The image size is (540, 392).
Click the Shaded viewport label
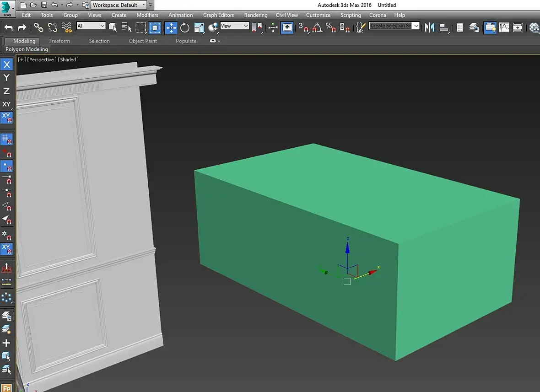point(68,59)
